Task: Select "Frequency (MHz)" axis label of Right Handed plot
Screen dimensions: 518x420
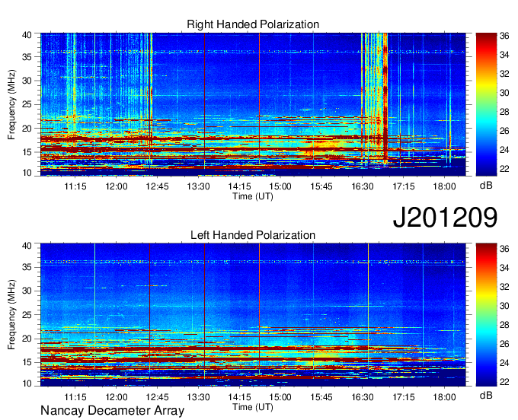Action: point(11,104)
